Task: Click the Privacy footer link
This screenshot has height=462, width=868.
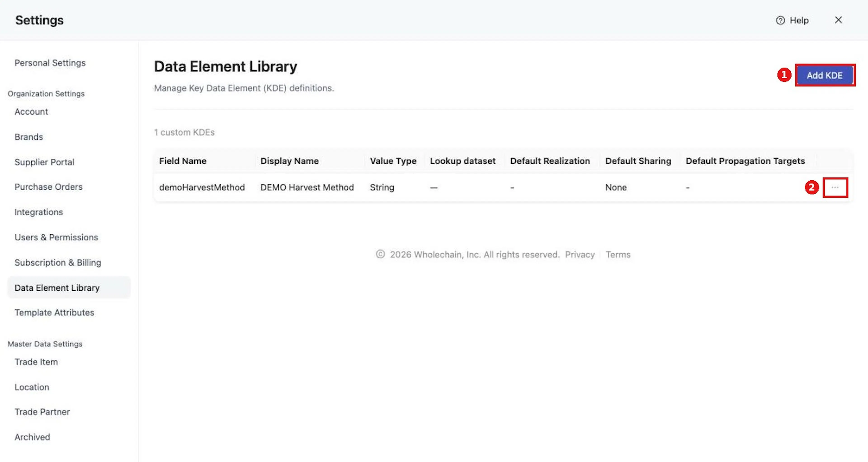Action: (x=580, y=255)
